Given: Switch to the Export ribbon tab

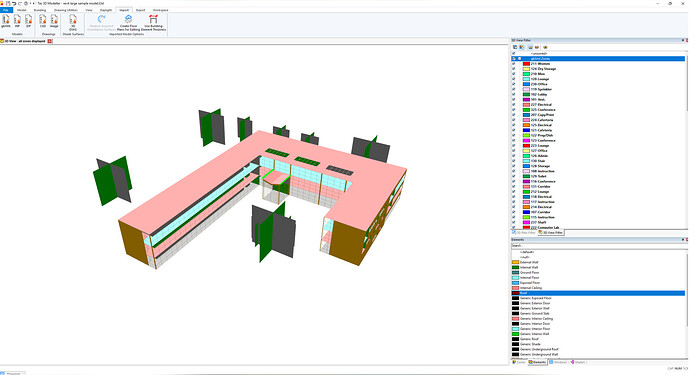Looking at the screenshot, I should coord(140,10).
